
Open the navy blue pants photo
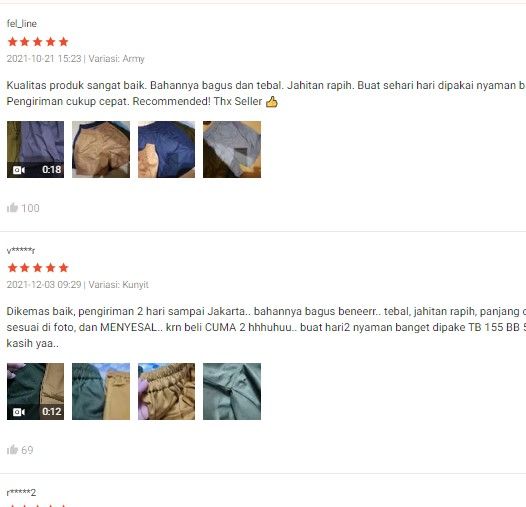(166, 149)
